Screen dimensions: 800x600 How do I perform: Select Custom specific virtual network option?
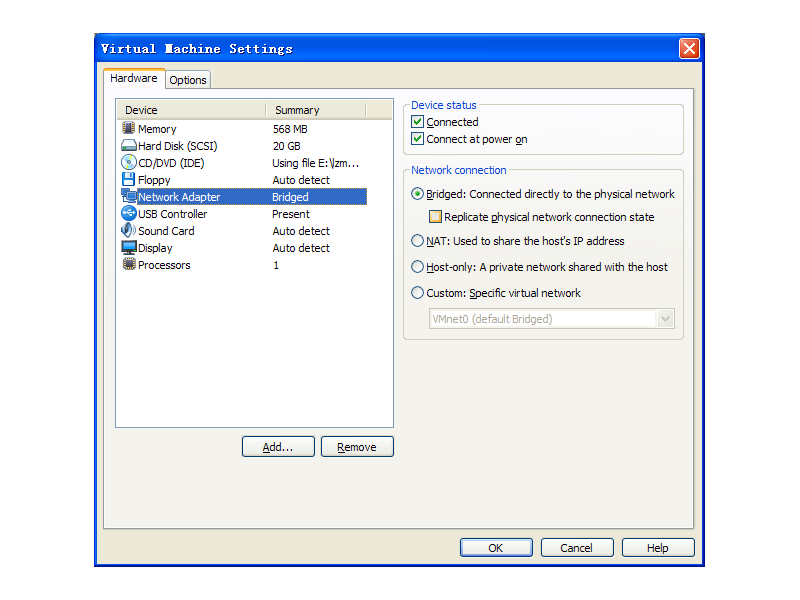click(x=418, y=293)
